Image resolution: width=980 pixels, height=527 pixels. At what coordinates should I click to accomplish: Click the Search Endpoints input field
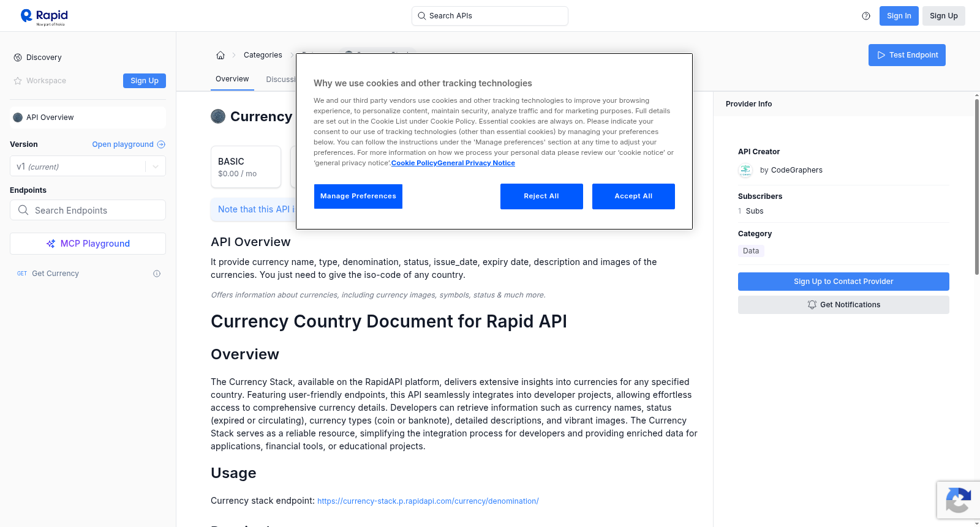tap(88, 210)
